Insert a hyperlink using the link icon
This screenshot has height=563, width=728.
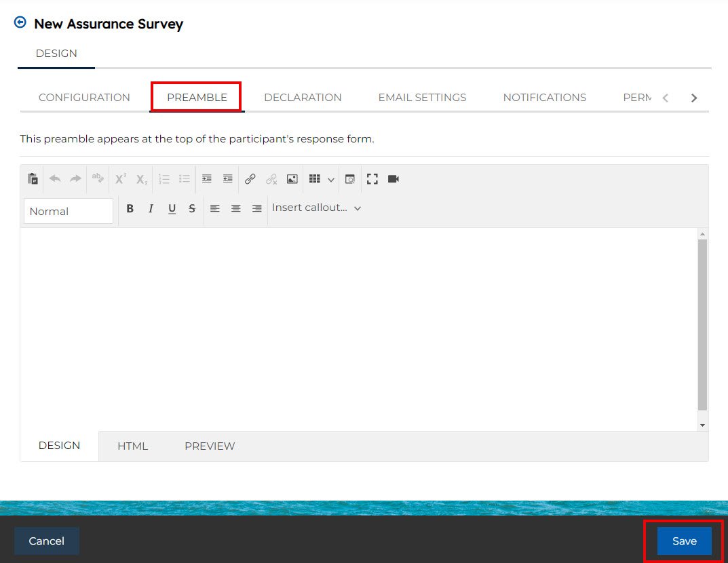tap(250, 179)
